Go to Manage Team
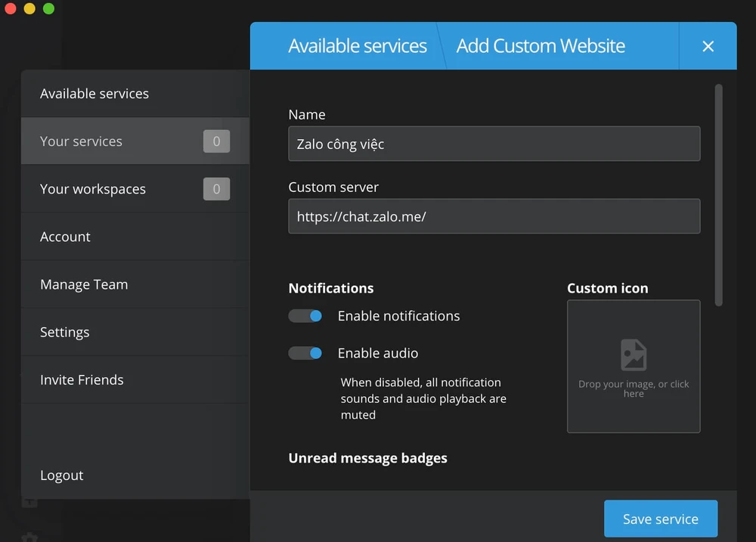Viewport: 756px width, 542px height. 84,284
